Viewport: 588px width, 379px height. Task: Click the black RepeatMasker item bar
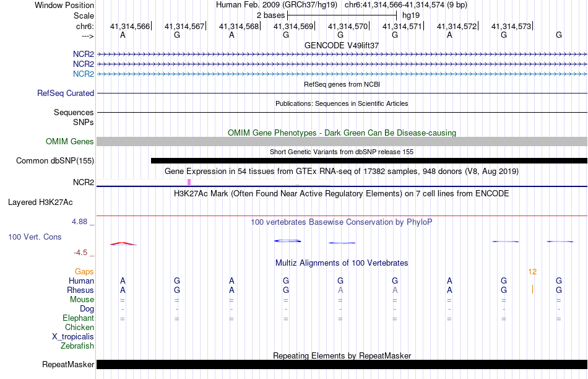pyautogui.click(x=342, y=364)
